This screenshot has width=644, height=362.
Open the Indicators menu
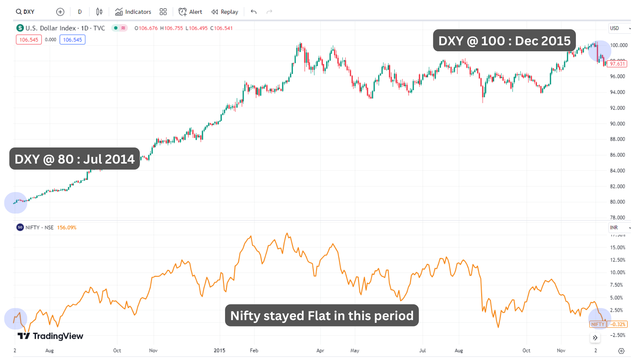pyautogui.click(x=133, y=12)
